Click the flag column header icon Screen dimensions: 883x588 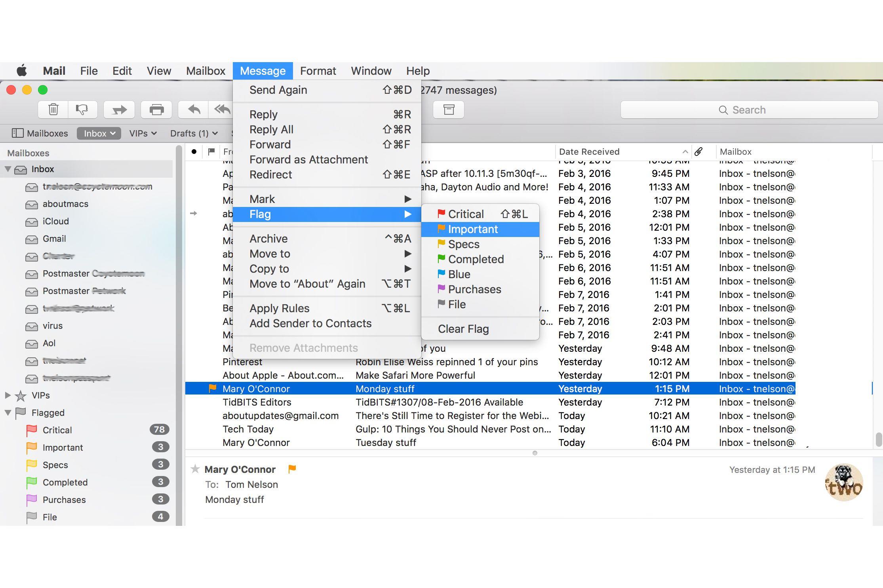pyautogui.click(x=211, y=152)
